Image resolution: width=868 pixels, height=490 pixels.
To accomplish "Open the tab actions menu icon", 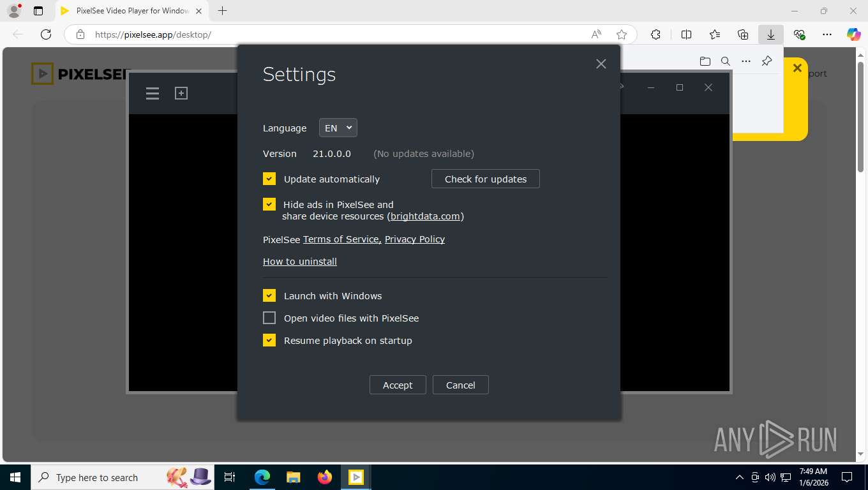I will pos(38,11).
